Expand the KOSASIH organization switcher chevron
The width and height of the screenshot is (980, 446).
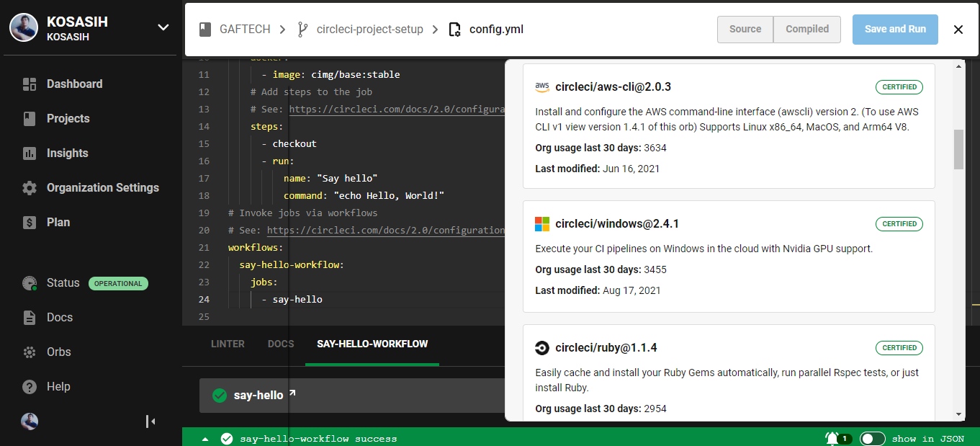[x=163, y=27]
